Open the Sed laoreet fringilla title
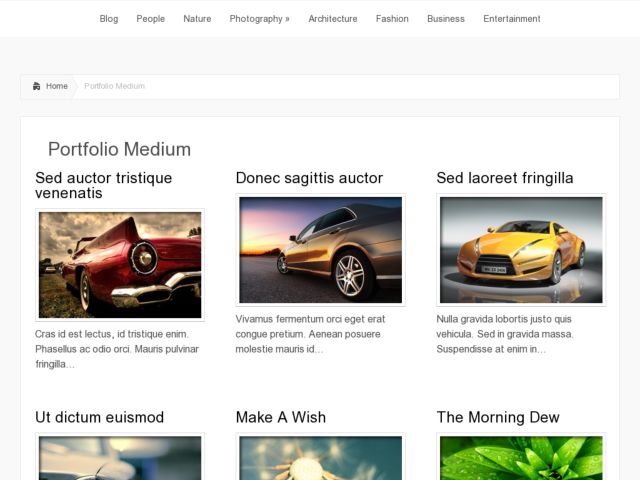 tap(505, 178)
